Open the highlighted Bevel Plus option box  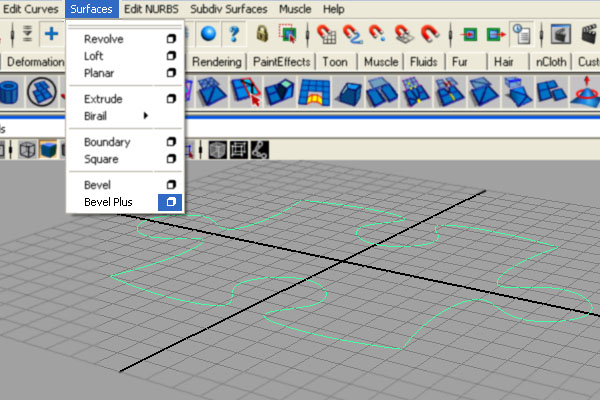[170, 202]
